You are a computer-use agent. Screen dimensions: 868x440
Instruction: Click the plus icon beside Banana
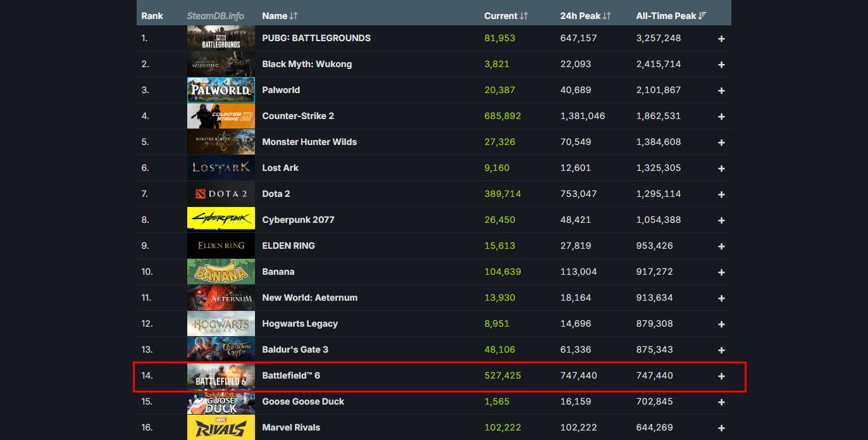(x=721, y=272)
